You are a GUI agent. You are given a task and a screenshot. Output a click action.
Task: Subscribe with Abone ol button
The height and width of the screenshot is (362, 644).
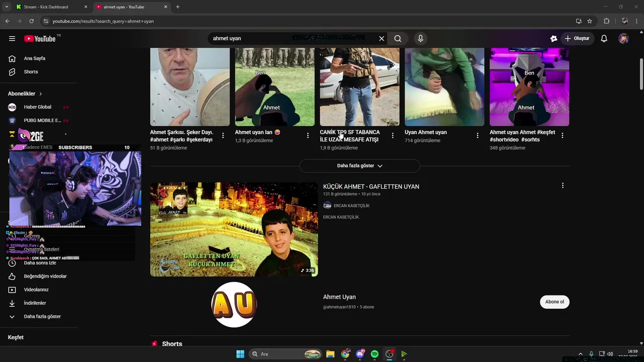(554, 302)
